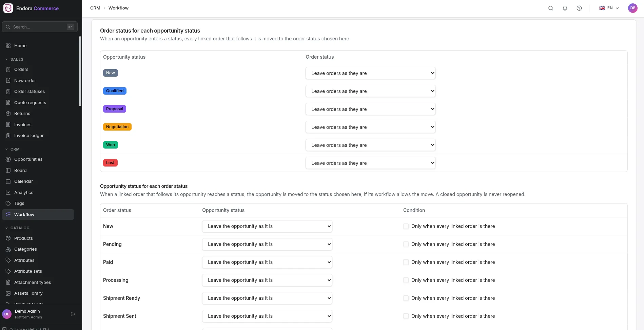This screenshot has height=330, width=644.
Task: Click the Tags icon in sidebar
Action: click(8, 203)
